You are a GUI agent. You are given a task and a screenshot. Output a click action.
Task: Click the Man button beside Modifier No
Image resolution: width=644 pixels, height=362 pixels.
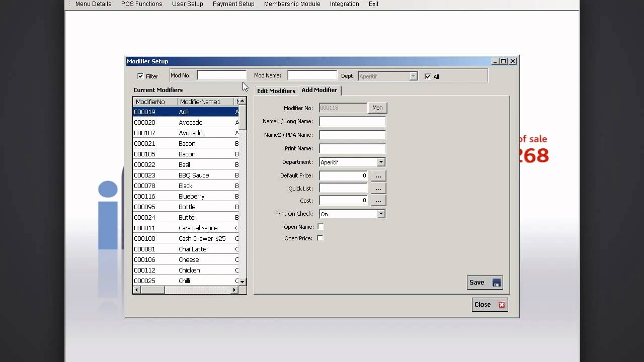pos(377,108)
